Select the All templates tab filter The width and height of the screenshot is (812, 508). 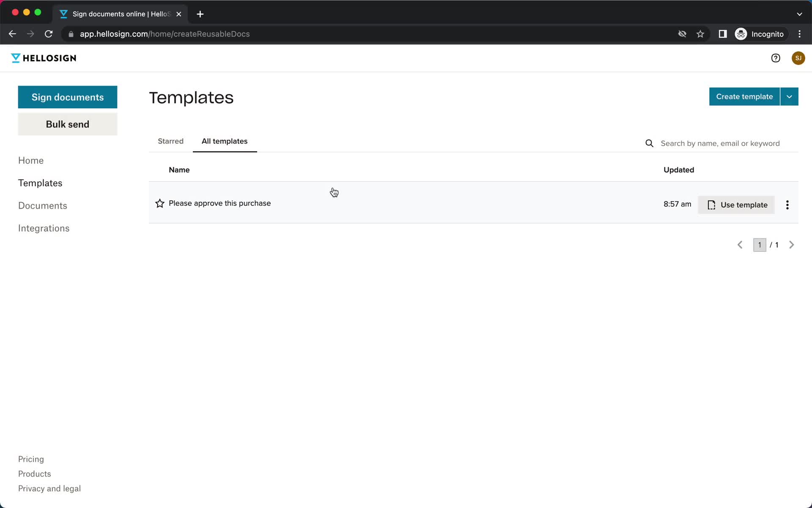[225, 141]
